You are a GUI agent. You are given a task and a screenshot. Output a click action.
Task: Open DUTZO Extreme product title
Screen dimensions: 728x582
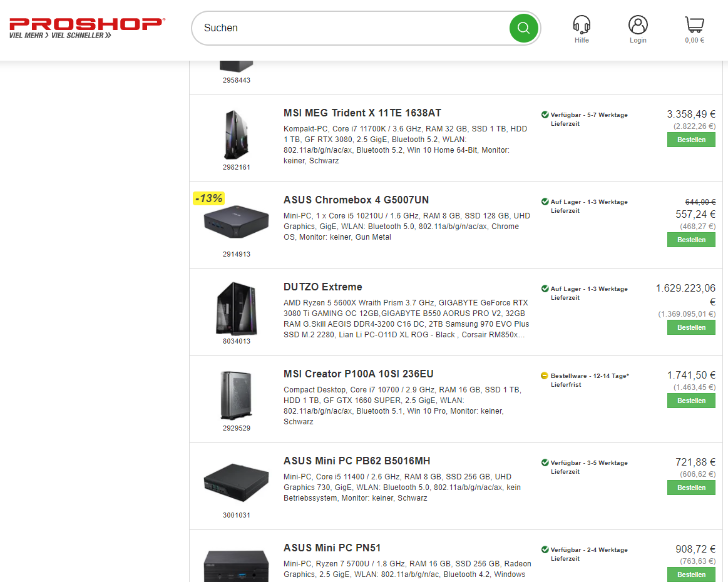click(322, 287)
